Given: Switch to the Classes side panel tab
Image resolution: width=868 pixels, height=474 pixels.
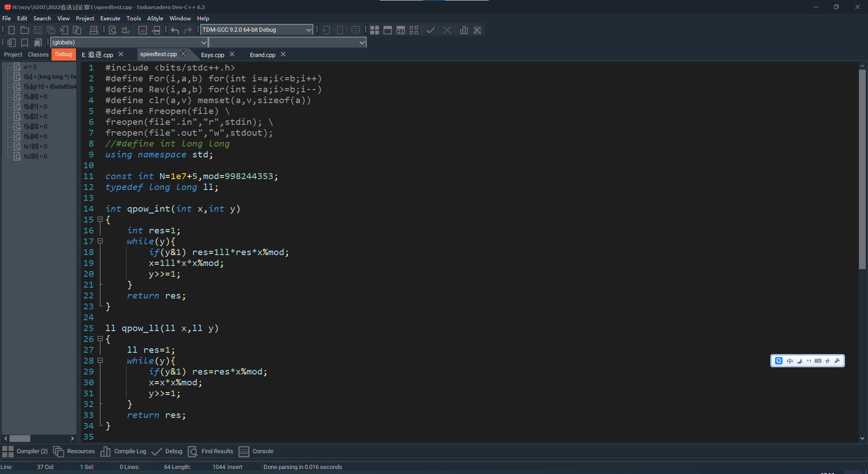Looking at the screenshot, I should click(38, 55).
